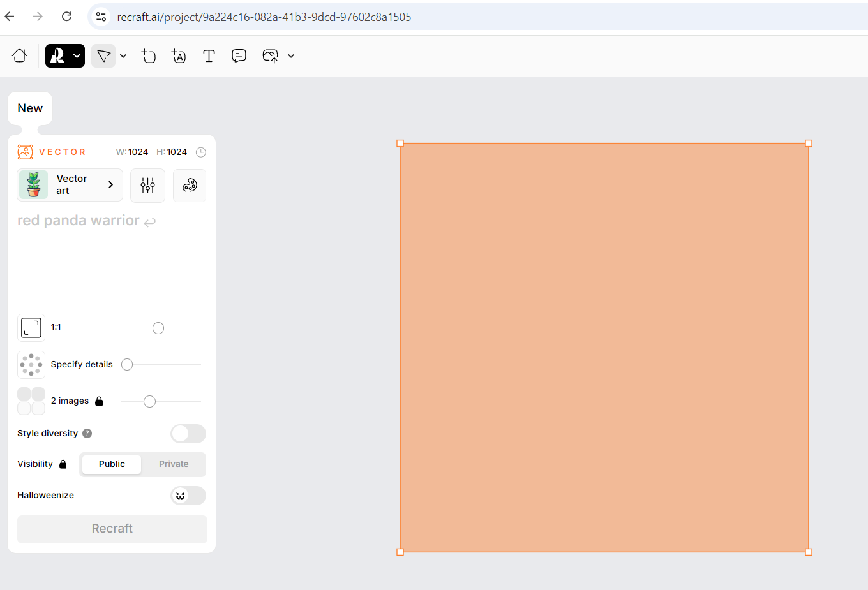Select the new image frame tool
Viewport: 868px width, 590px height.
pos(149,56)
